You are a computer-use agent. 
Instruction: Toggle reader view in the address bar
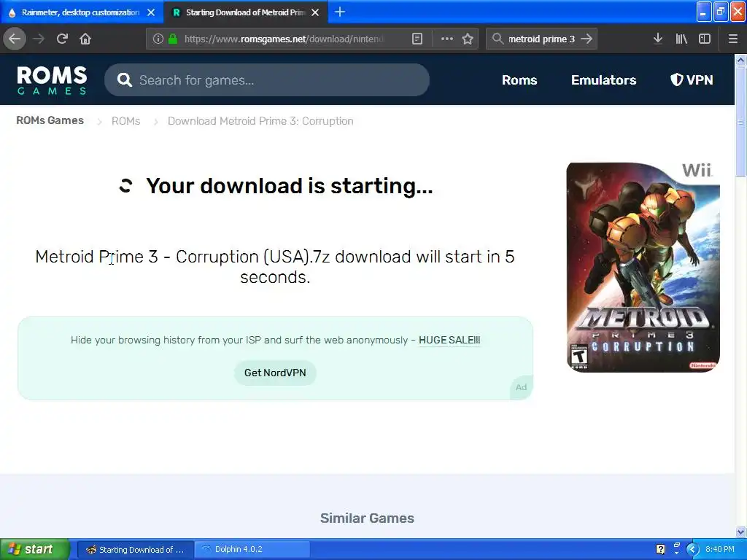[x=417, y=39]
